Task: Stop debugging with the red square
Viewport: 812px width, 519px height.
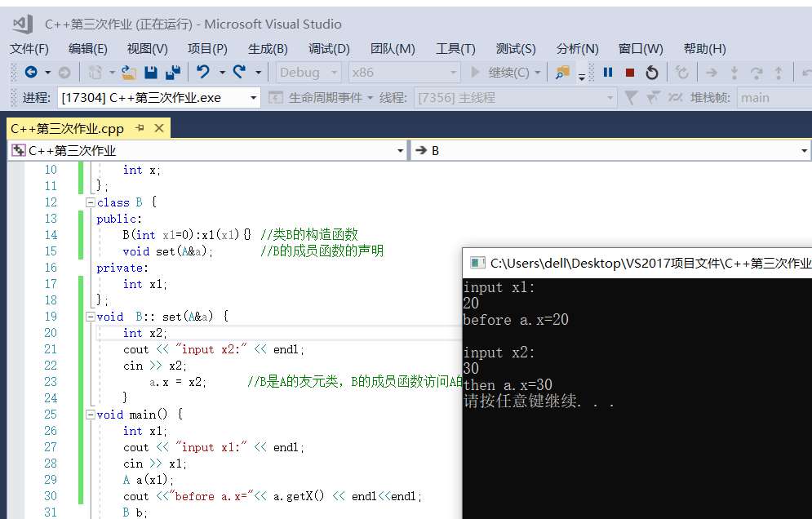Action: point(630,73)
